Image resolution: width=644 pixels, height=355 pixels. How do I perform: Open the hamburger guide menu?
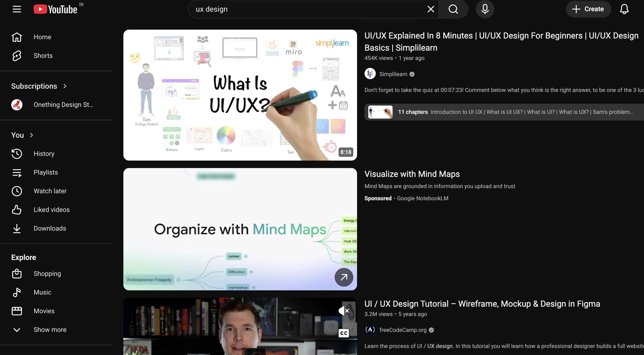[x=17, y=9]
